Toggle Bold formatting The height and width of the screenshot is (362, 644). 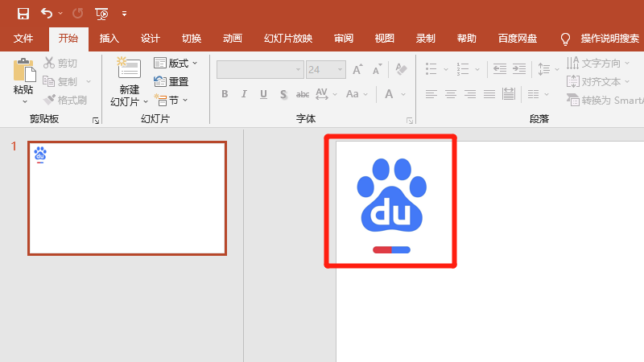coord(225,94)
